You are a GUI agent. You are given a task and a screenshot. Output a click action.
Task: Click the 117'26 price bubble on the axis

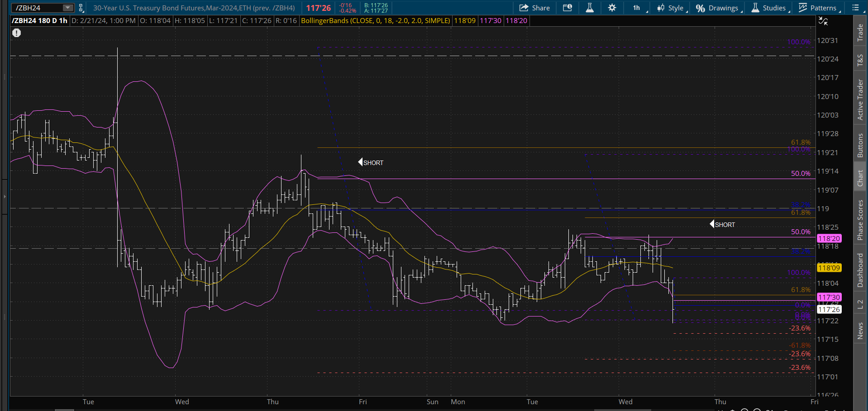830,309
